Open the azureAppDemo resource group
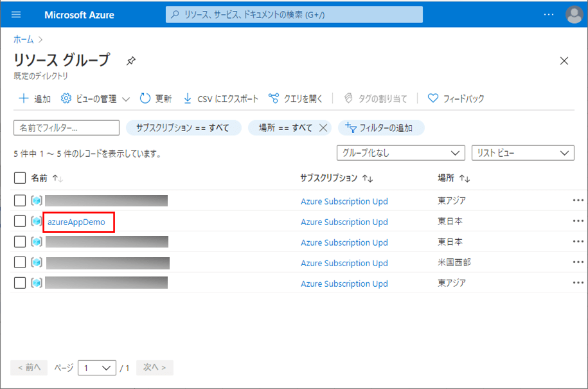Image resolution: width=588 pixels, height=389 pixels. (76, 222)
